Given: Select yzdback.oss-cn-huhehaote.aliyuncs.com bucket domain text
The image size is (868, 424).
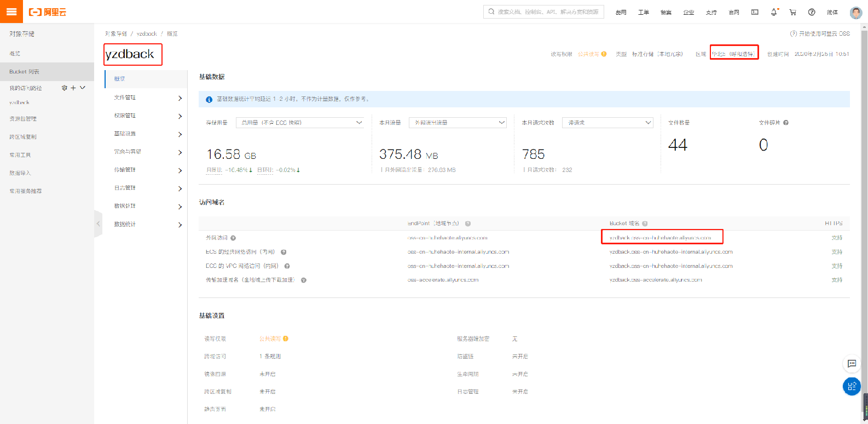Looking at the screenshot, I should click(660, 238).
